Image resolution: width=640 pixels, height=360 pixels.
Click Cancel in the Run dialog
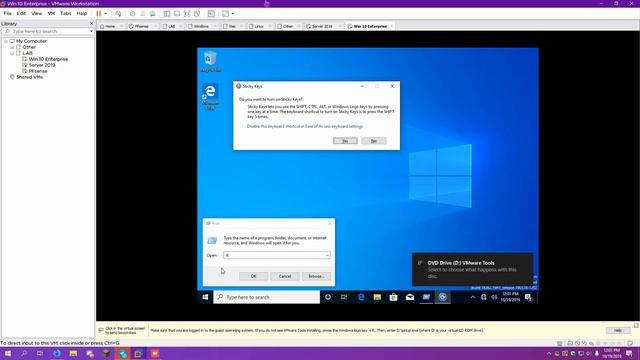pos(284,276)
